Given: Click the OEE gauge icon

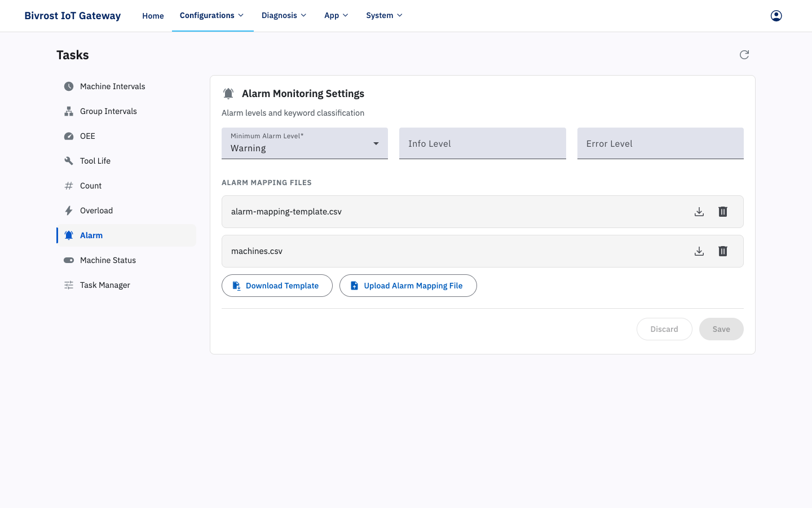Looking at the screenshot, I should [x=69, y=136].
